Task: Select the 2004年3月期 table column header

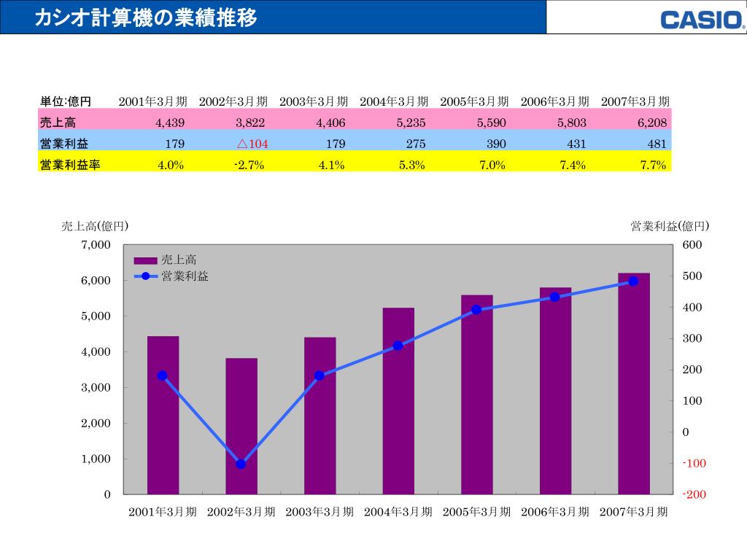Action: tap(394, 101)
